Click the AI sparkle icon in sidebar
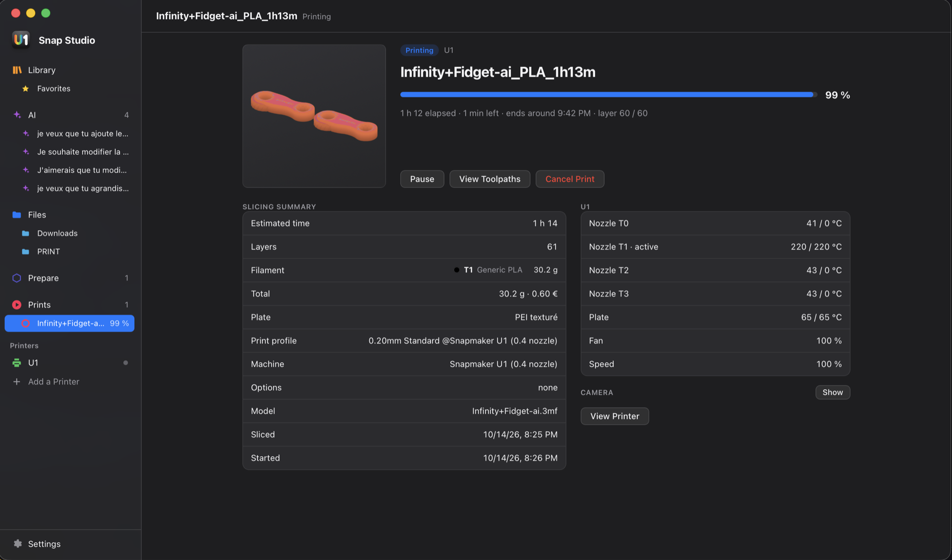 point(17,115)
